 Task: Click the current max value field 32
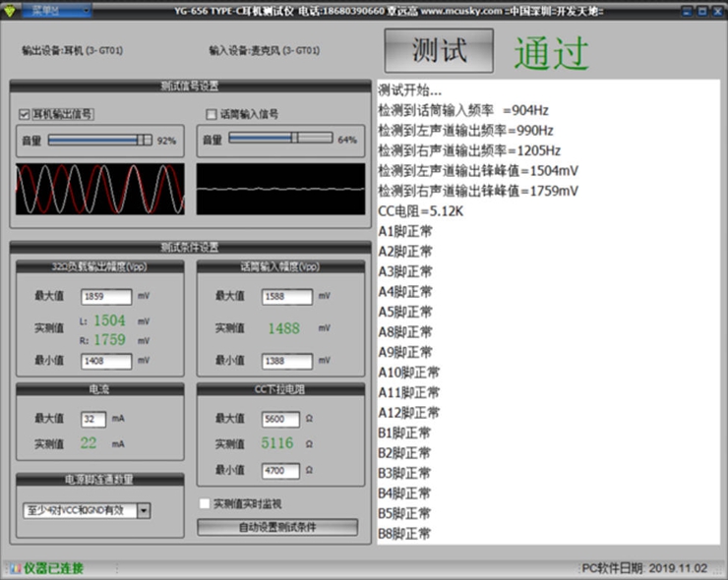93,419
